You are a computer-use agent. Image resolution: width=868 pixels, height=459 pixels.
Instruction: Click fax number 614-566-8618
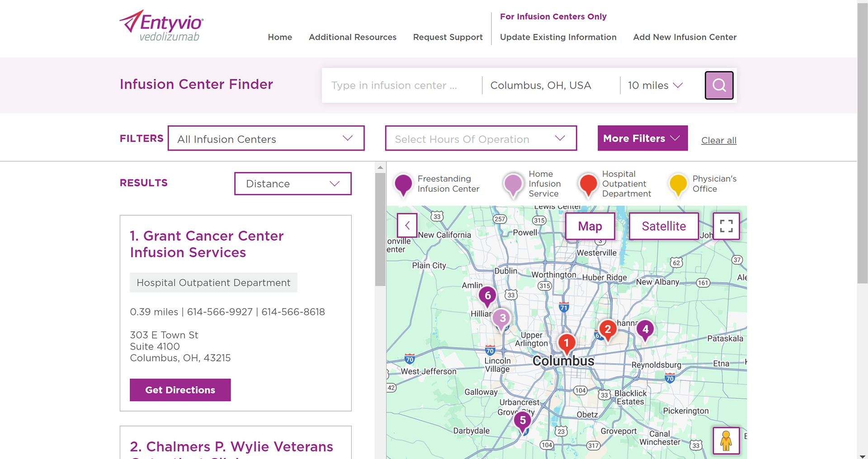tap(293, 312)
